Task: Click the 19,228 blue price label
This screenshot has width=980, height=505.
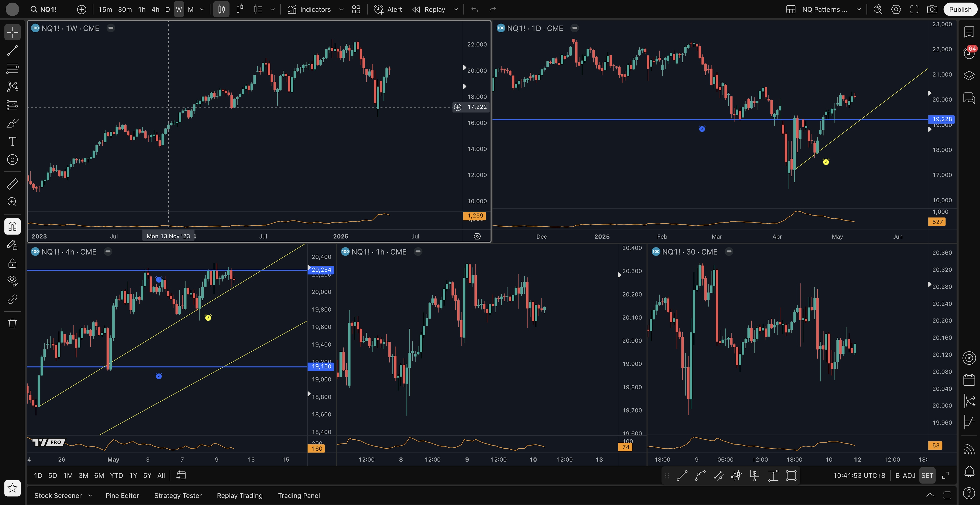Action: pos(941,119)
